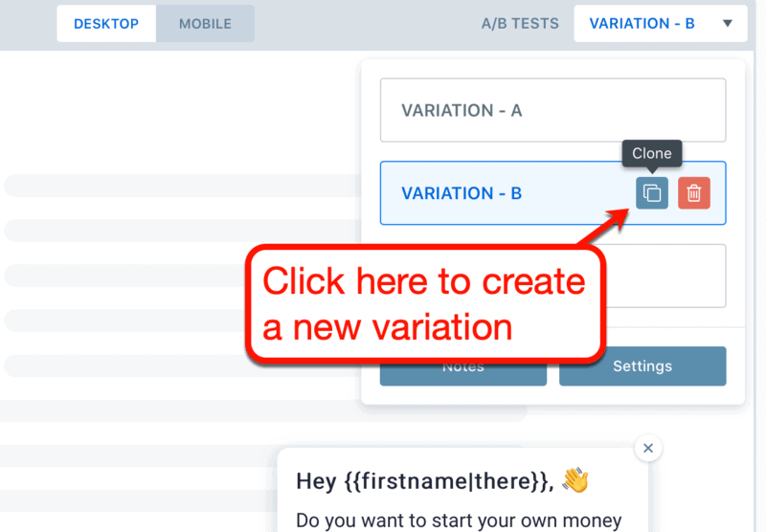766x532 pixels.
Task: Click the dark Clone tooltip
Action: (x=652, y=153)
